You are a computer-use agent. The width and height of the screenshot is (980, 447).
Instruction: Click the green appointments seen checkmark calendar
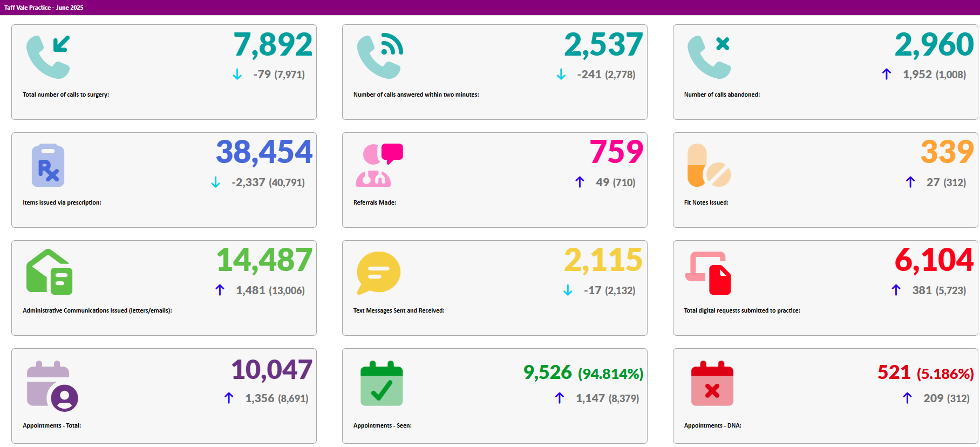pos(382,384)
